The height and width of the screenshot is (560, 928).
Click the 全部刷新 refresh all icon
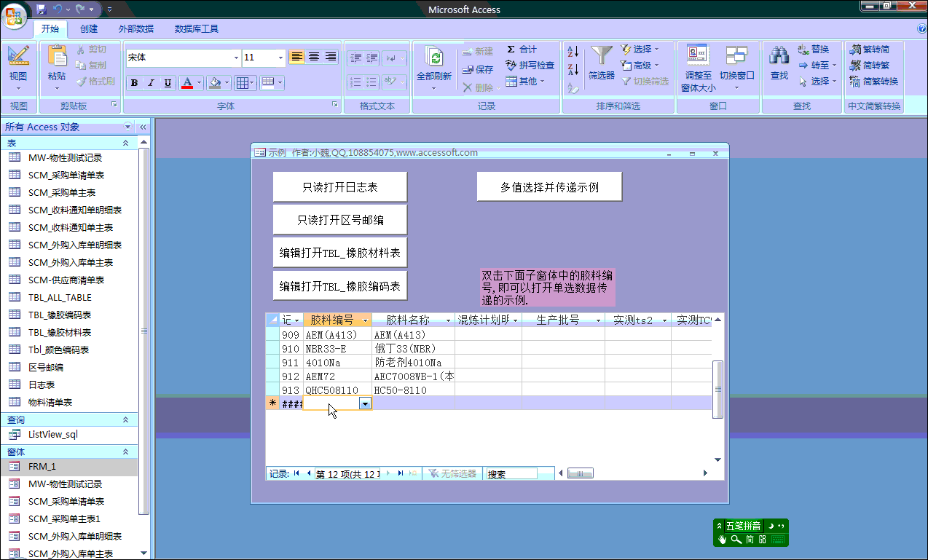(435, 58)
